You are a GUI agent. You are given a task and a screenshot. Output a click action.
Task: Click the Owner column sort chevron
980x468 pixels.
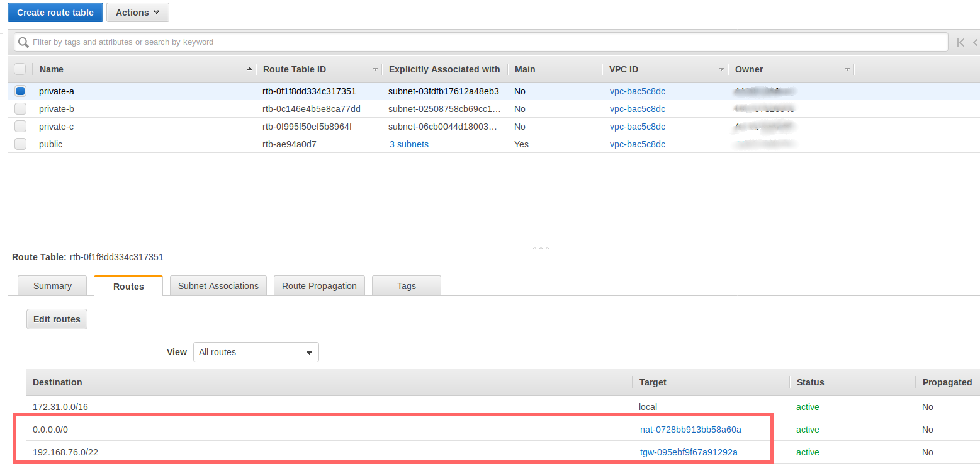(847, 69)
